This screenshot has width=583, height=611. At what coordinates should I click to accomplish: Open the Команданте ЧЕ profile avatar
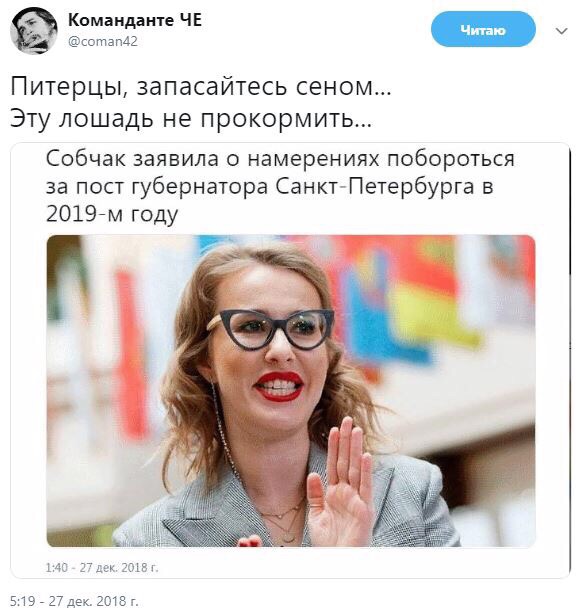pos(34,31)
